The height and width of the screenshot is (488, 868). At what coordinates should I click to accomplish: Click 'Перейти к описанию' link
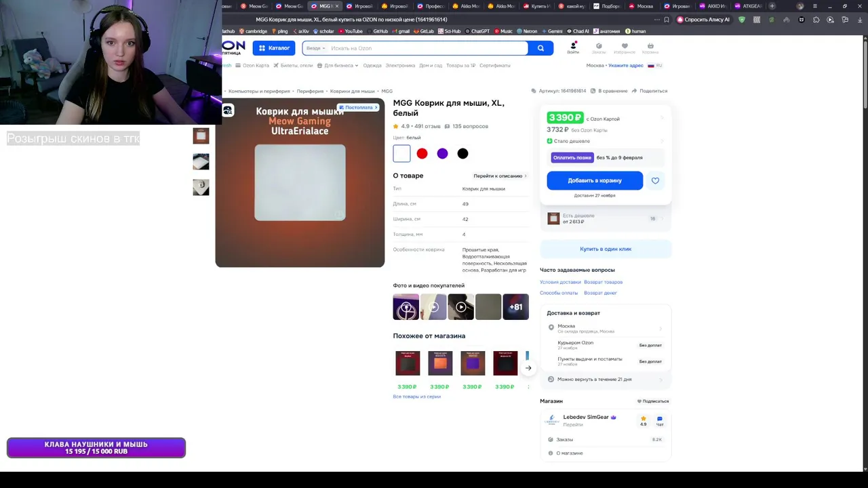click(500, 176)
